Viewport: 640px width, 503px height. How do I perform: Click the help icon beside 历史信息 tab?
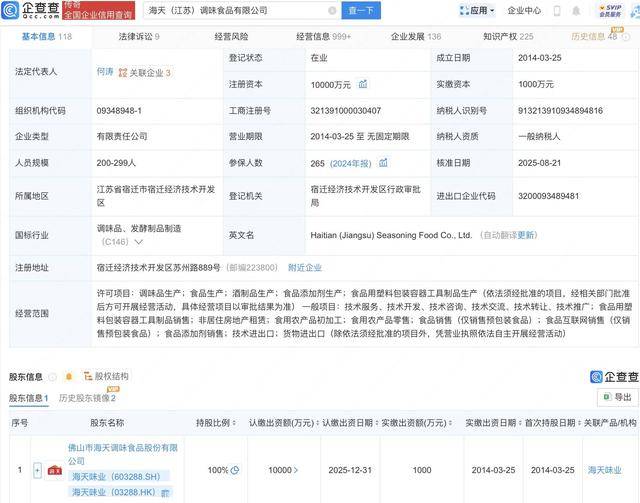626,37
